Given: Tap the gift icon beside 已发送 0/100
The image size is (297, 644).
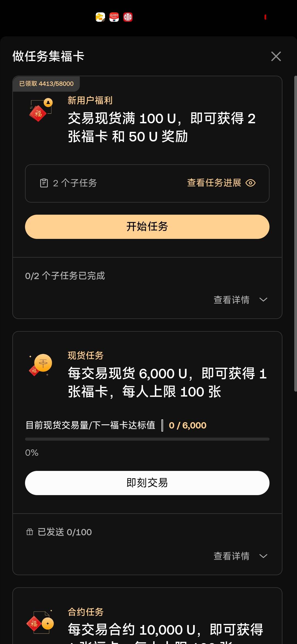Looking at the screenshot, I should pos(30,532).
